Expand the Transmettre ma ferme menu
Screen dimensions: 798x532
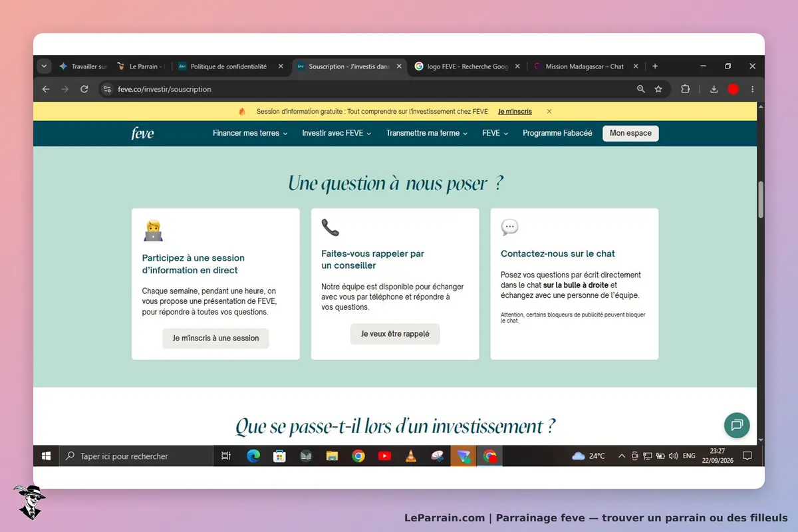tap(427, 134)
